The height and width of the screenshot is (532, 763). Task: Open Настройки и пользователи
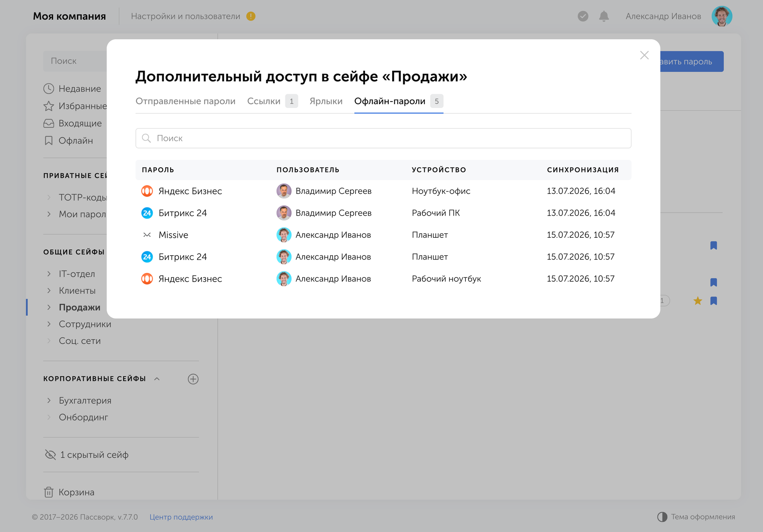185,16
